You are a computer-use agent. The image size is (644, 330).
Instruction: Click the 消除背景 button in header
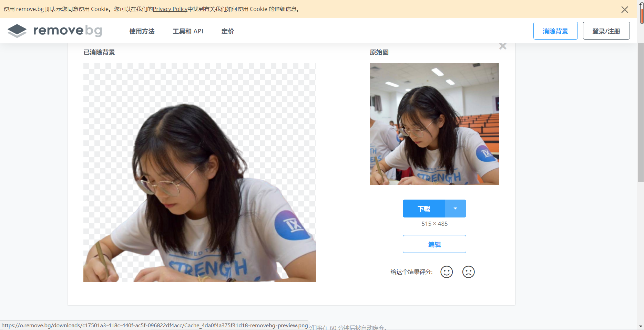click(555, 31)
